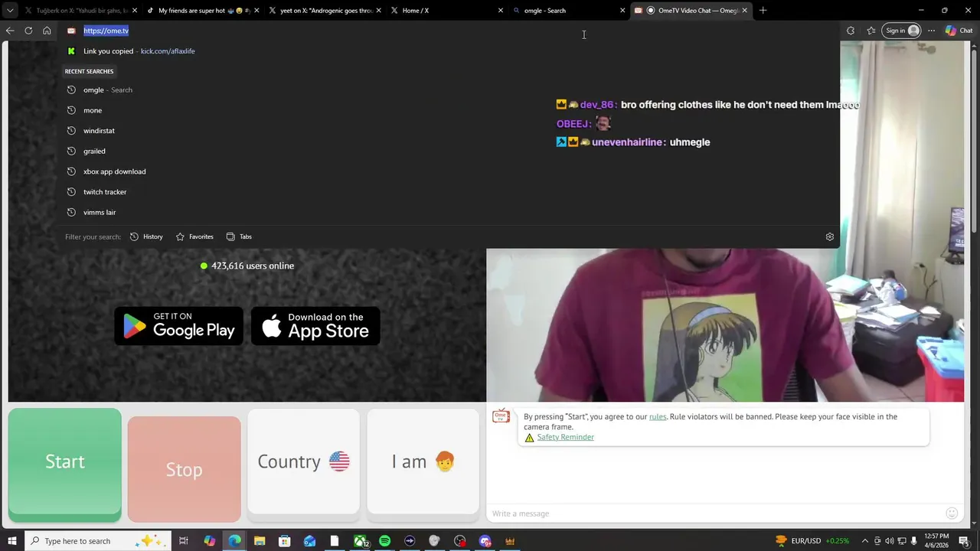The image size is (980, 551).
Task: Open Spotify from the taskbar
Action: tap(384, 541)
